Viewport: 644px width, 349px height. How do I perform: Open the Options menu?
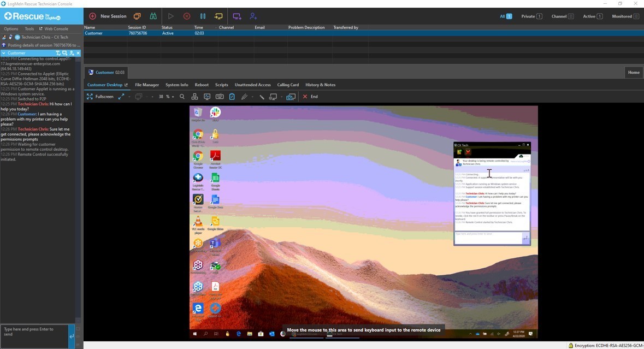click(11, 29)
